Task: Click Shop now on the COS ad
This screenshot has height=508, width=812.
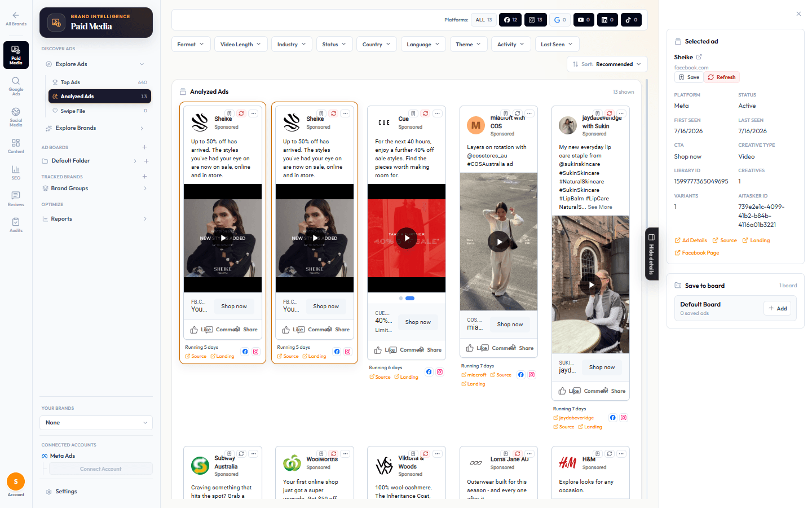Action: pyautogui.click(x=510, y=325)
